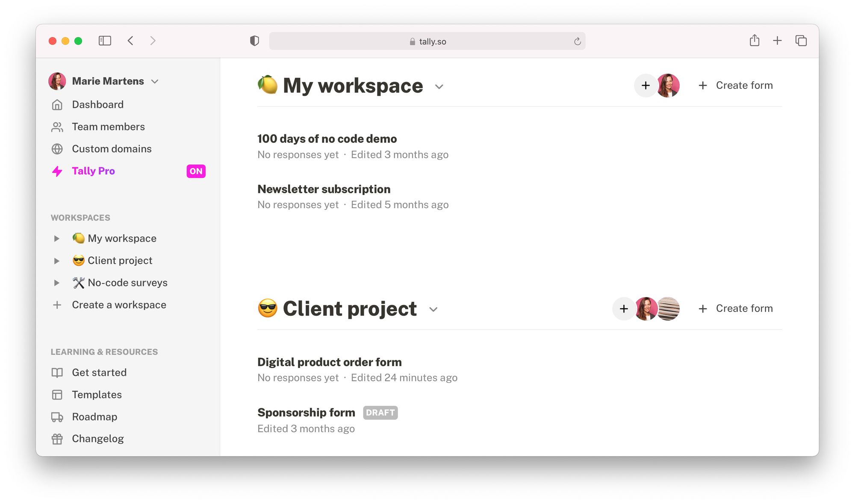
Task: Open the Safari share icon
Action: coord(755,41)
